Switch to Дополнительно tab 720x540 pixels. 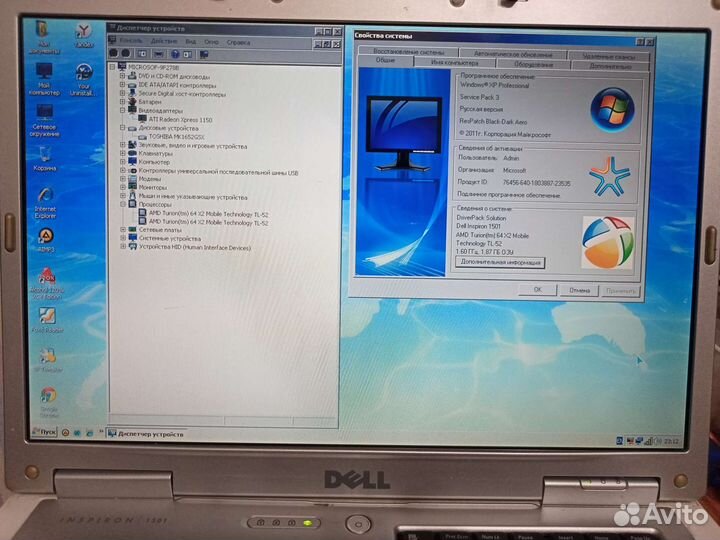coord(610,66)
